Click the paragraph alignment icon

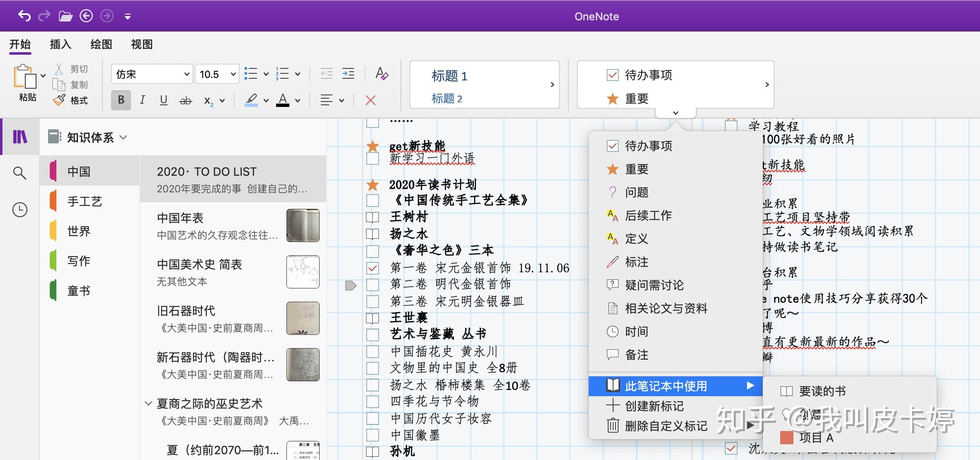[x=327, y=100]
